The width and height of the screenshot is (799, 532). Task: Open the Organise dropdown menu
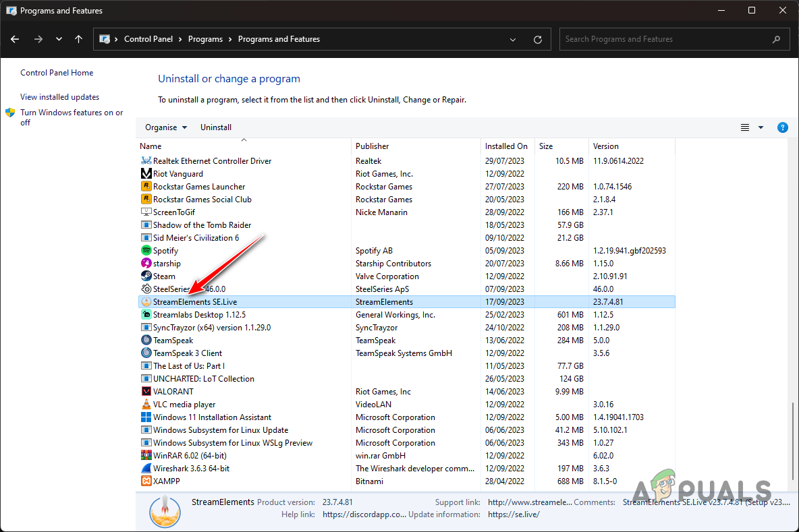[165, 127]
